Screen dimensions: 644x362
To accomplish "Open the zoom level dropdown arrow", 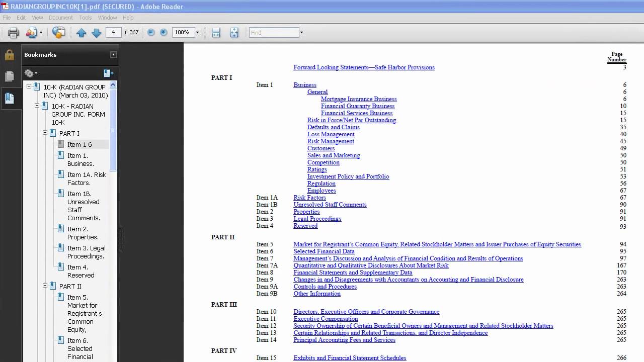I will point(197,33).
